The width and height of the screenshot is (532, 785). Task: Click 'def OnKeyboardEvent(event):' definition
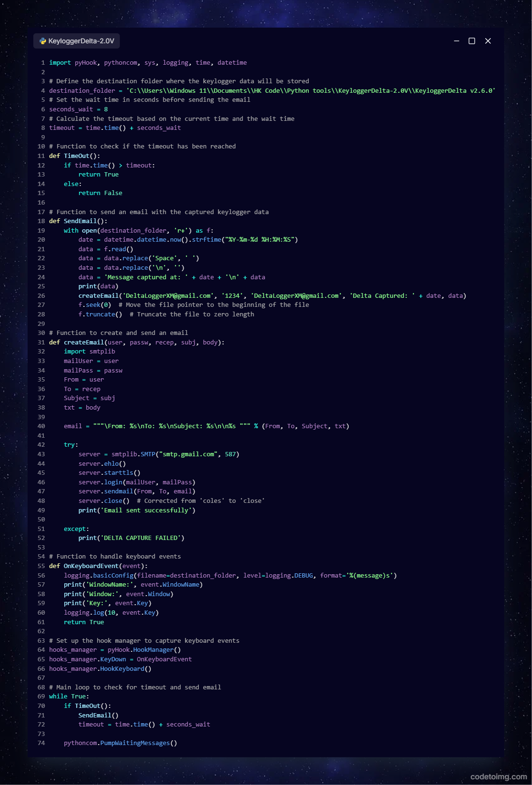click(99, 566)
